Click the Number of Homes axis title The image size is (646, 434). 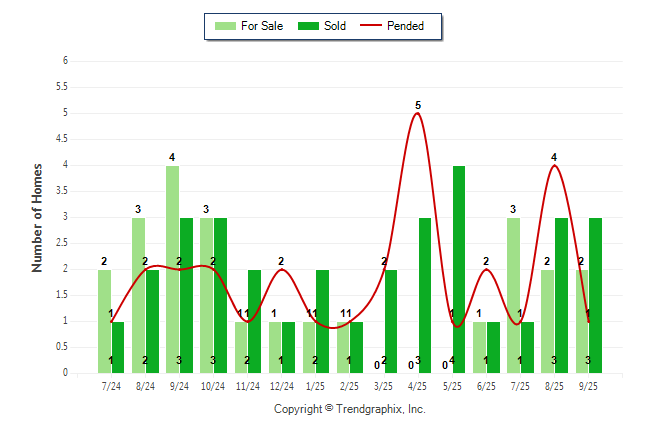click(37, 217)
